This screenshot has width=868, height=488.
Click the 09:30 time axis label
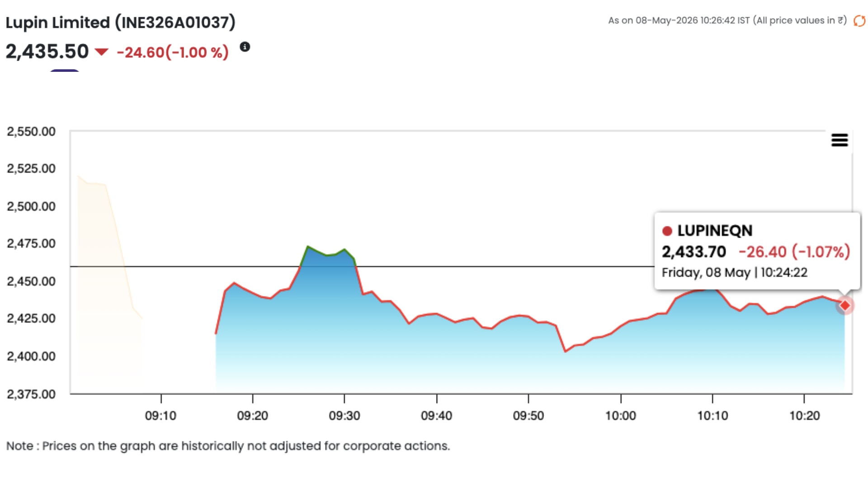(344, 416)
